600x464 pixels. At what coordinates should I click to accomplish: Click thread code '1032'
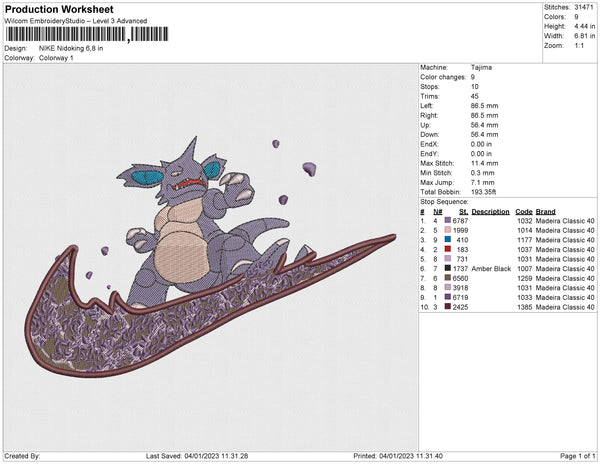click(525, 221)
